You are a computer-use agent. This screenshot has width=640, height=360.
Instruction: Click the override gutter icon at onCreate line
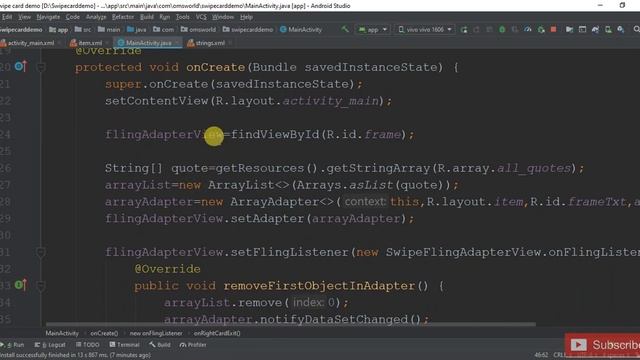click(x=21, y=67)
